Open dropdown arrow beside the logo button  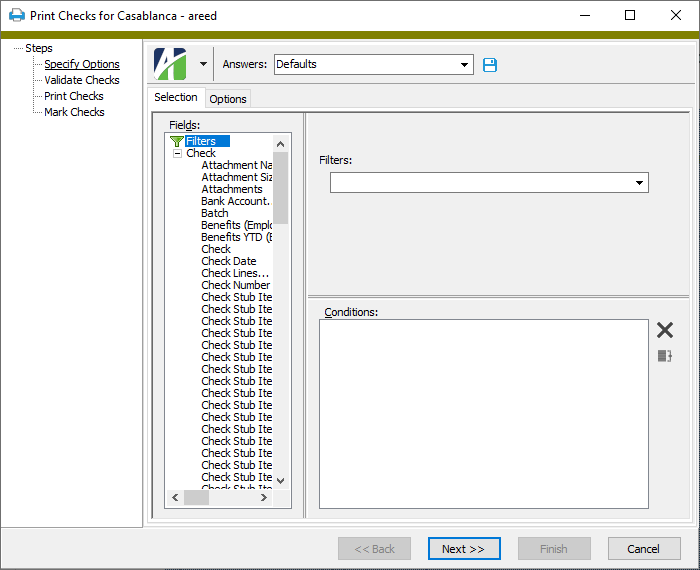pyautogui.click(x=203, y=64)
